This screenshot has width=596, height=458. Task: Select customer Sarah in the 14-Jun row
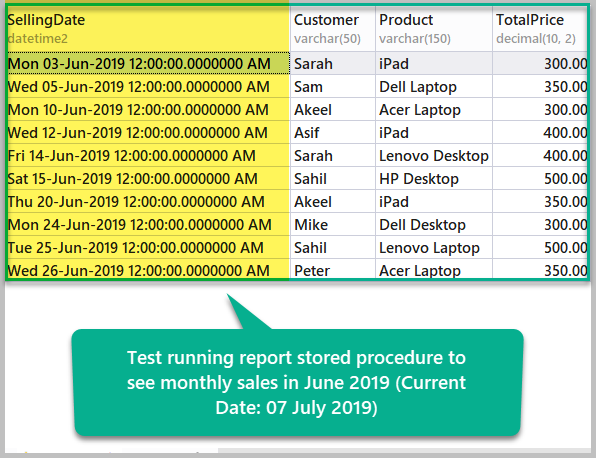333,155
